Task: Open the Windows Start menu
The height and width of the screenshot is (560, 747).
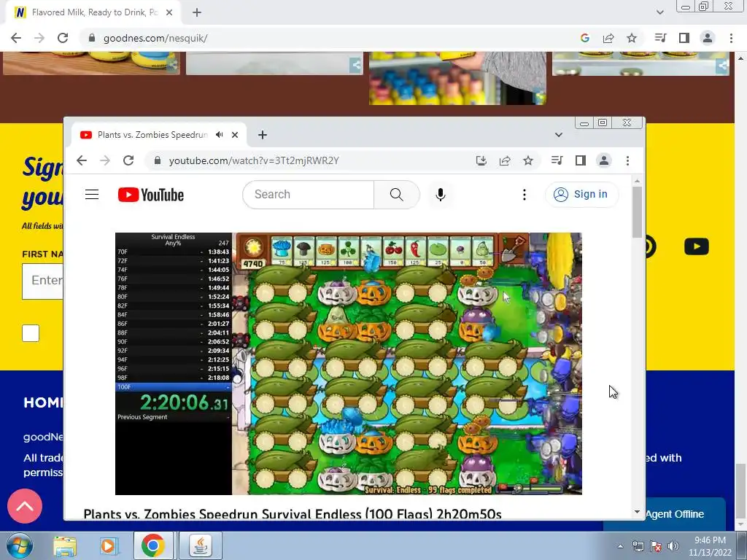Action: (x=18, y=545)
